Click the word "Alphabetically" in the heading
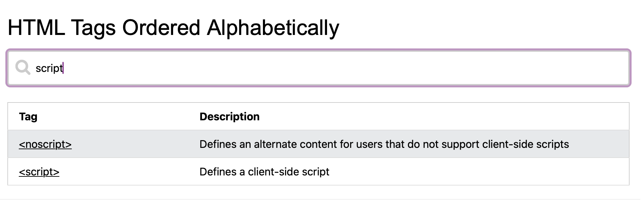 273,28
